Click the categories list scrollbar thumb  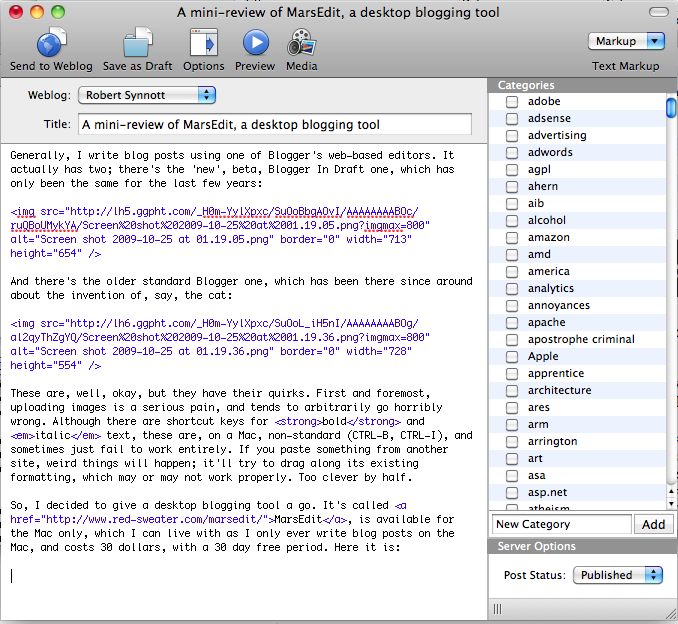coord(671,108)
